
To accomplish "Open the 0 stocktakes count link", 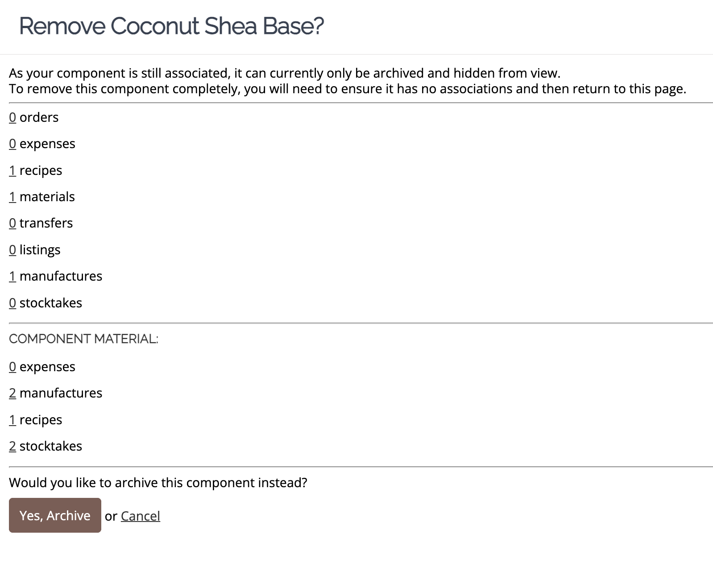I will pos(12,303).
